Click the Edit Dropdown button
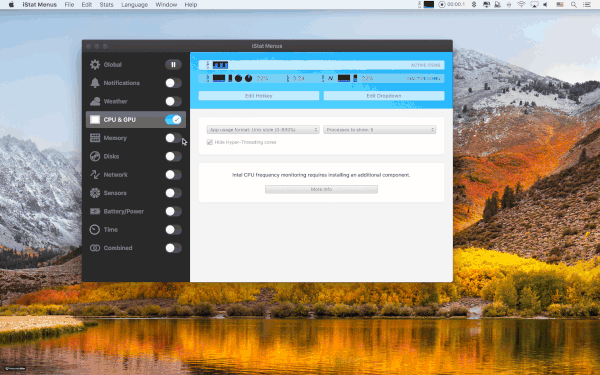 pos(384,96)
